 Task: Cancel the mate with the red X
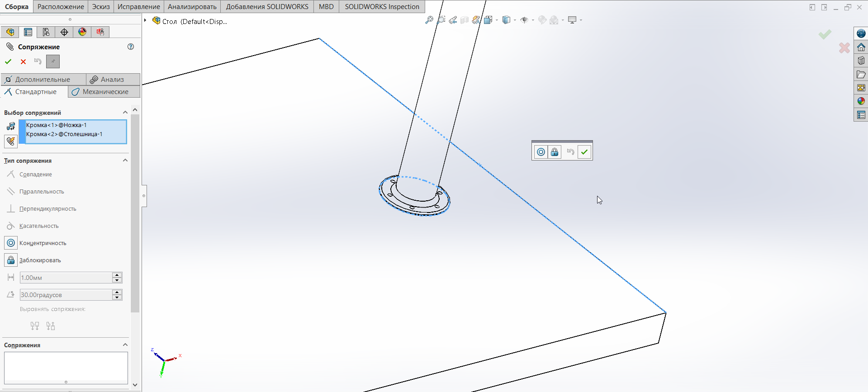pyautogui.click(x=24, y=61)
